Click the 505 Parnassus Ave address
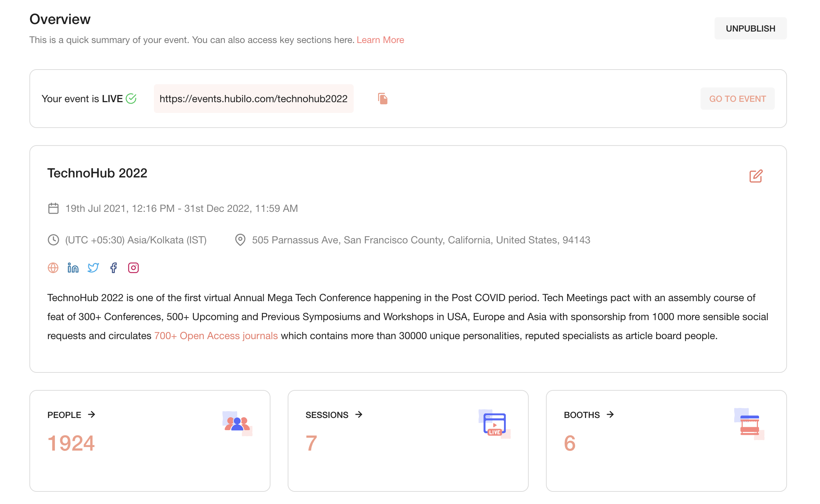This screenshot has height=504, width=820. coord(421,240)
